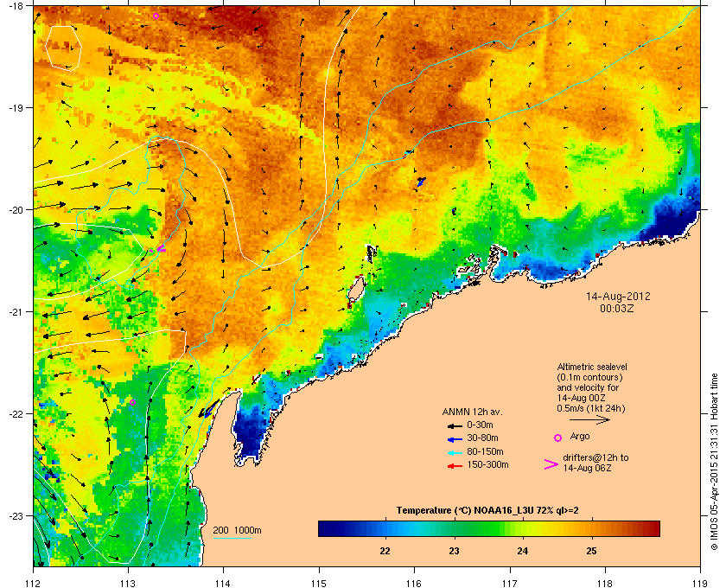This screenshot has width=726, height=588.
Task: Click the time label 00:03Z
Action: point(617,308)
